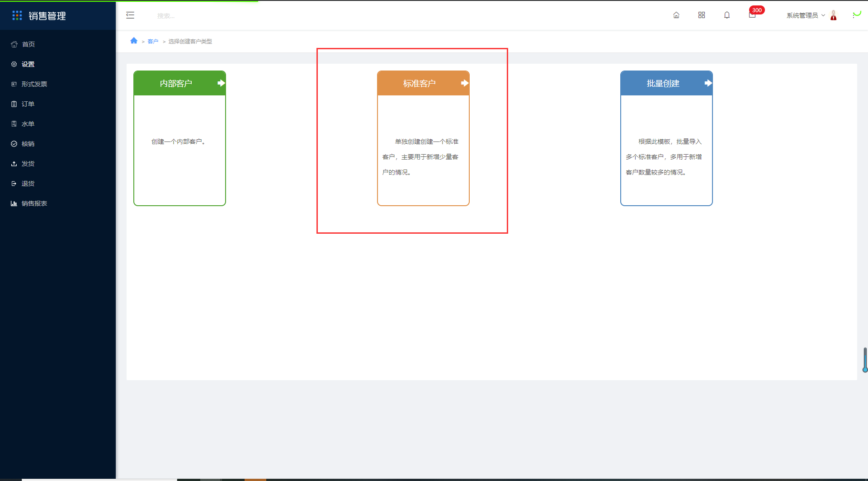
Task: Open the app grid icon beside 销售管理
Action: tap(17, 15)
